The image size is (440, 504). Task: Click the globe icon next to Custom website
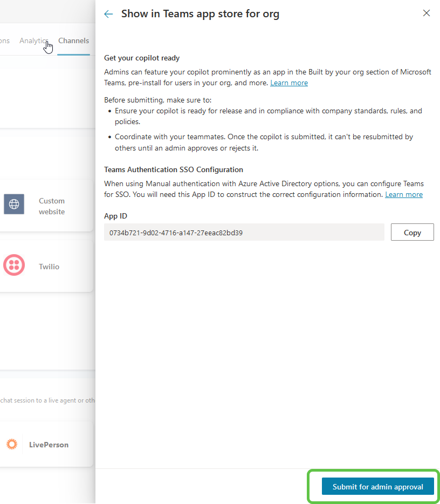coord(13,204)
